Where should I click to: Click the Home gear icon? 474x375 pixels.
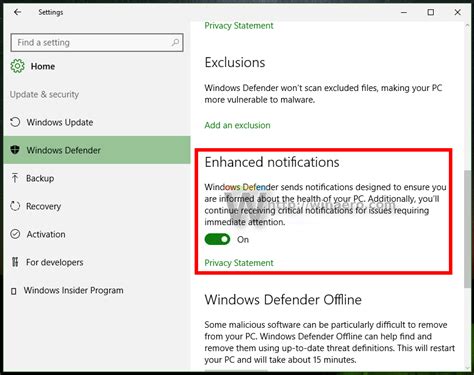pyautogui.click(x=17, y=66)
